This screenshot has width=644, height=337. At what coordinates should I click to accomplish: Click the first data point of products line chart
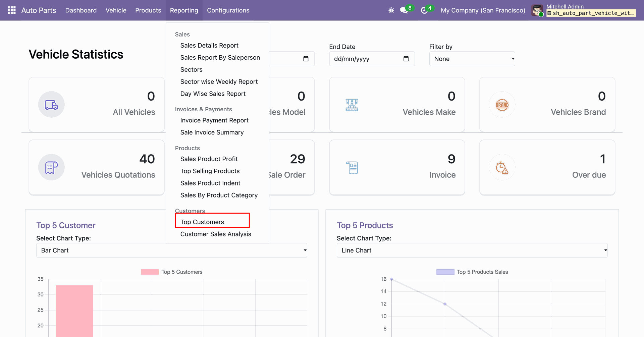[x=391, y=279]
